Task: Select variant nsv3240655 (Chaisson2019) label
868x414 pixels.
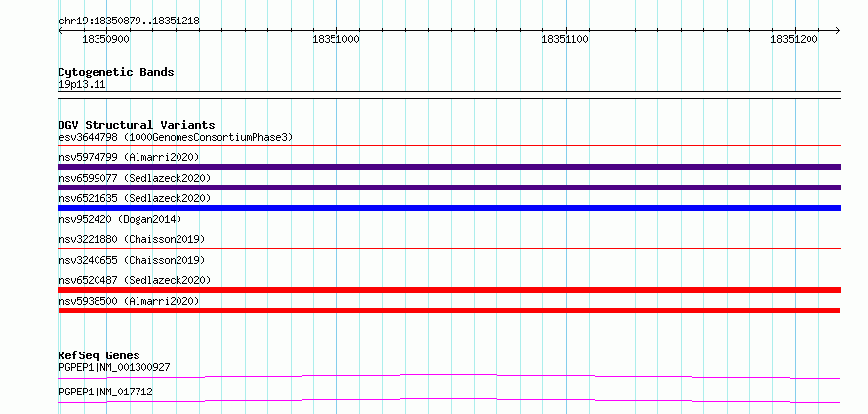Action: click(x=132, y=260)
